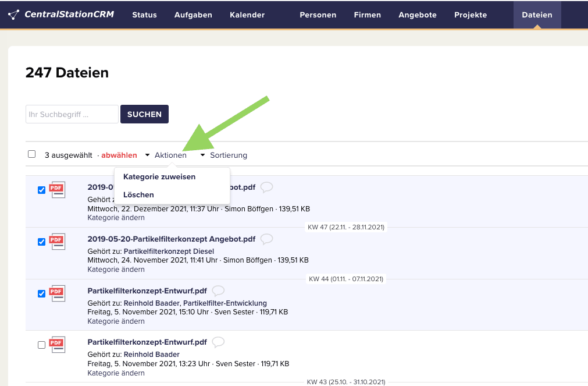Choose Kategorie zuweisen from Aktionen menu
This screenshot has height=386, width=588.
(x=159, y=177)
